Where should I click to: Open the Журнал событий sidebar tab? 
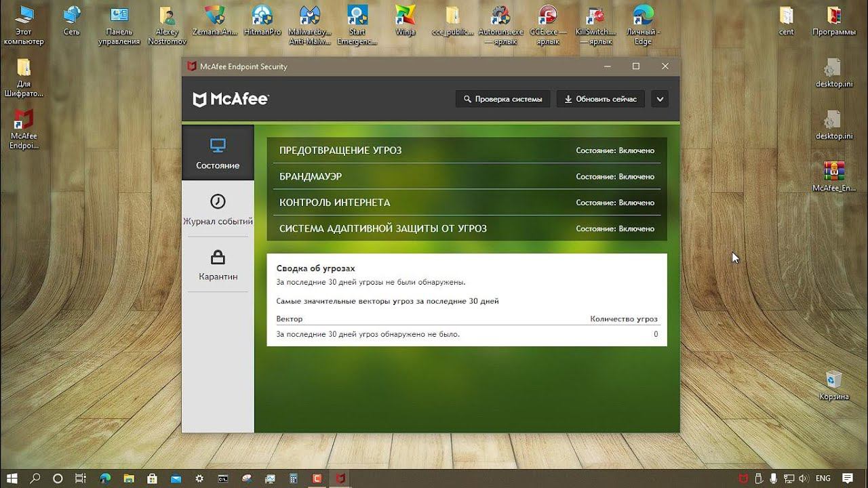[x=218, y=209]
